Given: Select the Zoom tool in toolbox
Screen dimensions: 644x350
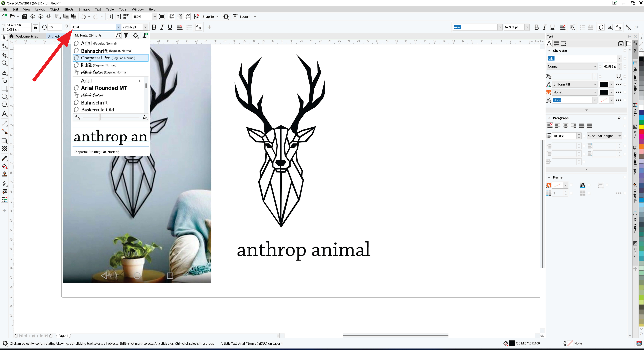Looking at the screenshot, I should point(4,63).
